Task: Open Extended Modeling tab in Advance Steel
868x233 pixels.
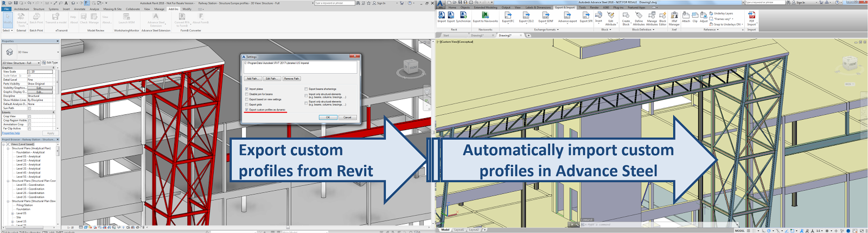Action: (486, 8)
